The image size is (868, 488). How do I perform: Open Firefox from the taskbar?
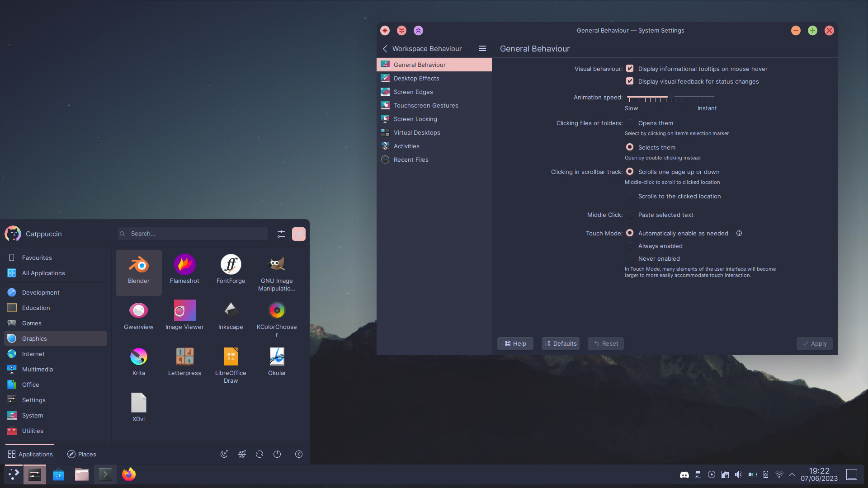129,474
